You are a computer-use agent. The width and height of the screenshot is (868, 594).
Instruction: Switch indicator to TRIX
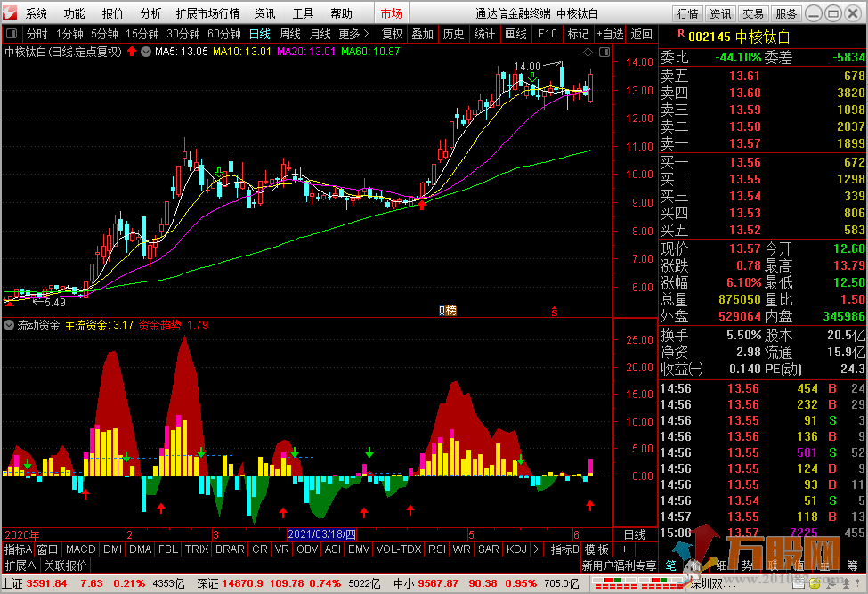[x=197, y=549]
